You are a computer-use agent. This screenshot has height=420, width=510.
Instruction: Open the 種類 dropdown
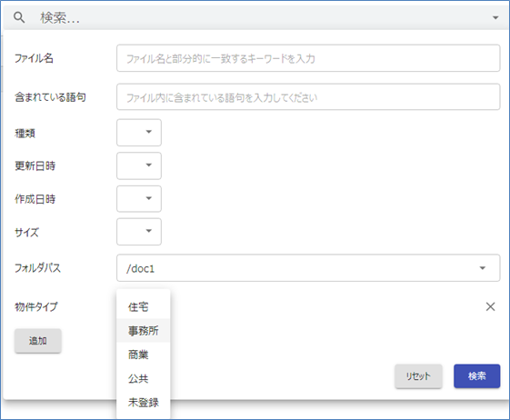tap(139, 133)
